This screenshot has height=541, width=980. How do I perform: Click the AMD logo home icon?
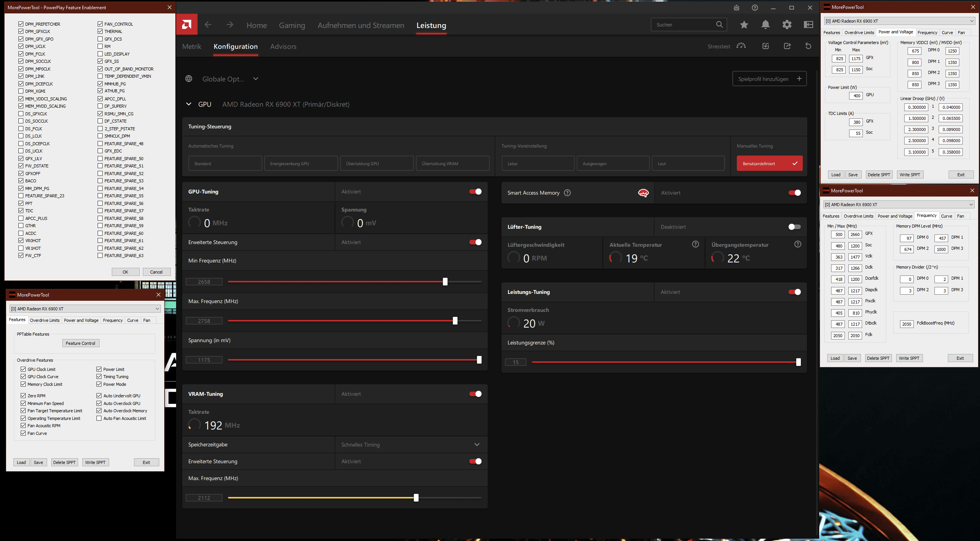coord(187,25)
